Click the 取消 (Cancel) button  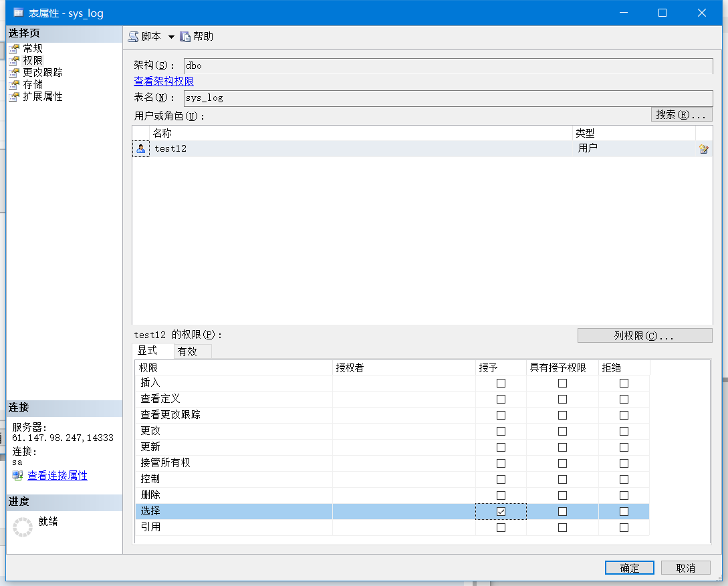pos(685,568)
